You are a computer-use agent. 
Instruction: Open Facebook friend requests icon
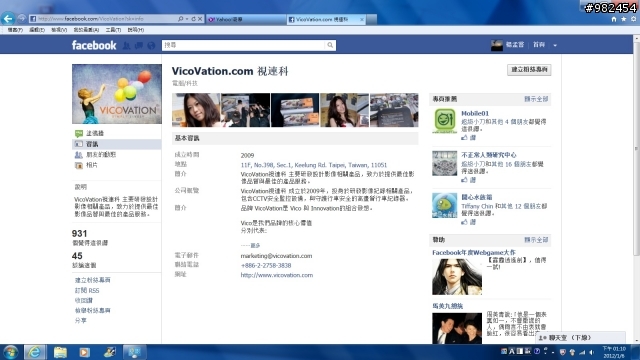[127, 45]
